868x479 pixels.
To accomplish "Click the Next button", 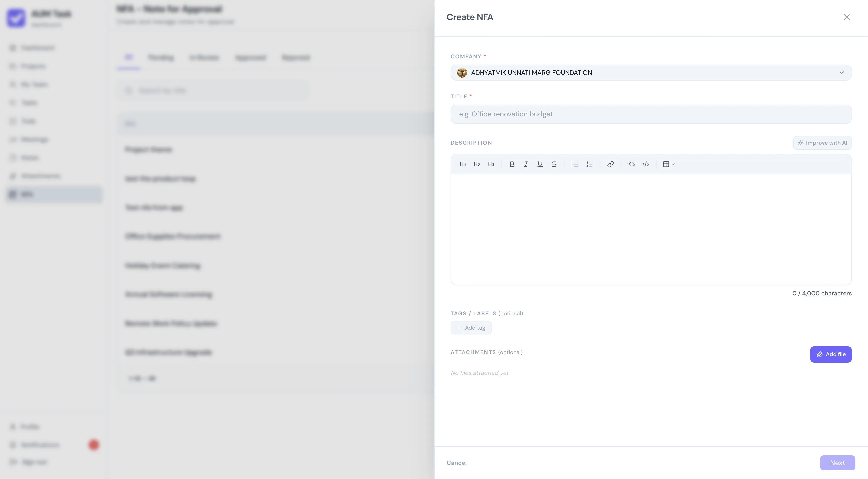I will coord(838,463).
